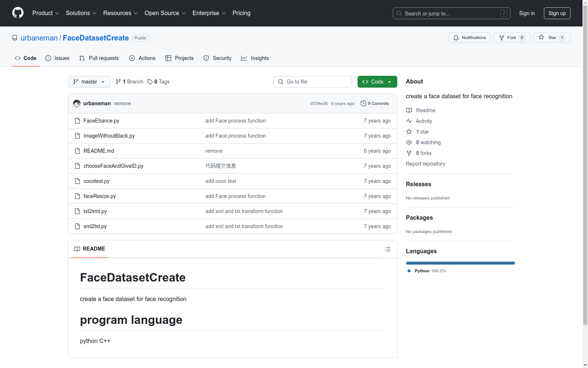
Task: Click the eye icon beside 0 watching
Action: click(409, 142)
